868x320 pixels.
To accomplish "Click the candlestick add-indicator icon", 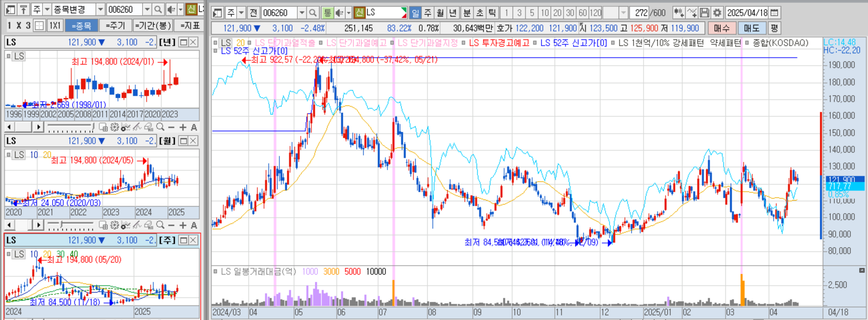I will pyautogui.click(x=679, y=13).
